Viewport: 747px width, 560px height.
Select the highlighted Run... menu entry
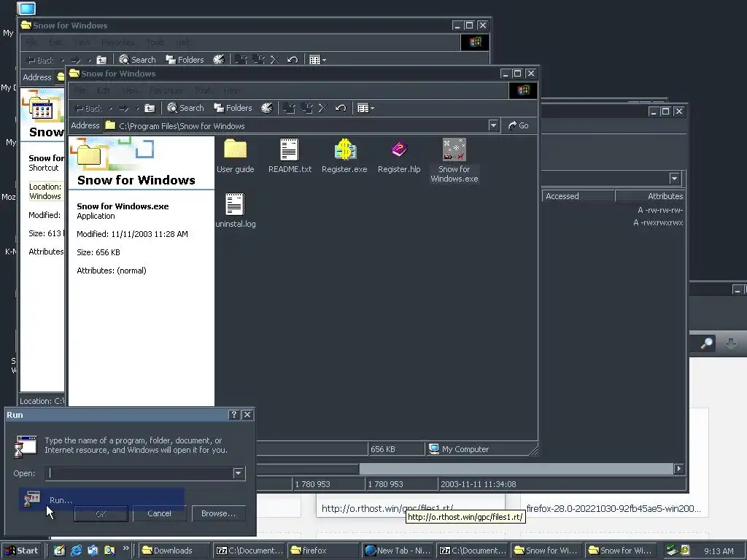(x=101, y=499)
